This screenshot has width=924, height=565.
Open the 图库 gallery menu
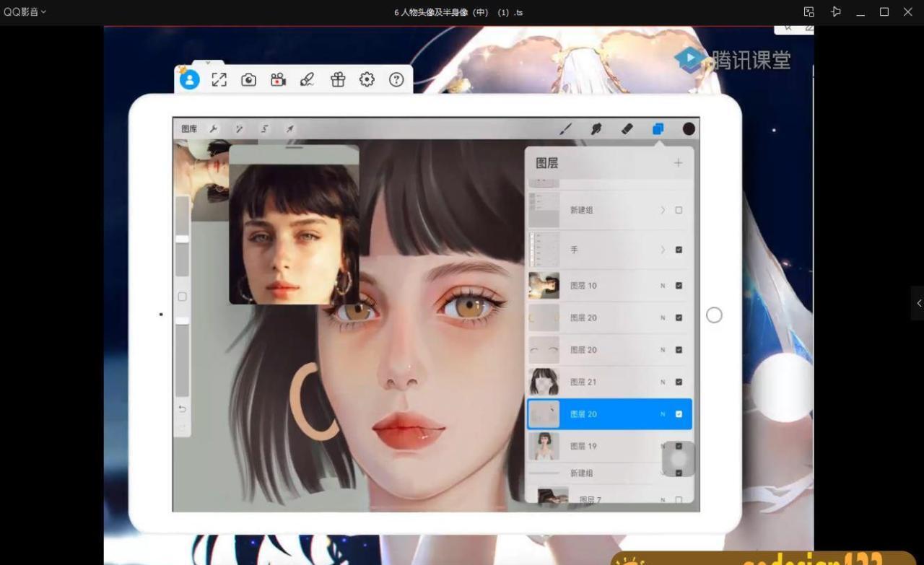tap(189, 128)
